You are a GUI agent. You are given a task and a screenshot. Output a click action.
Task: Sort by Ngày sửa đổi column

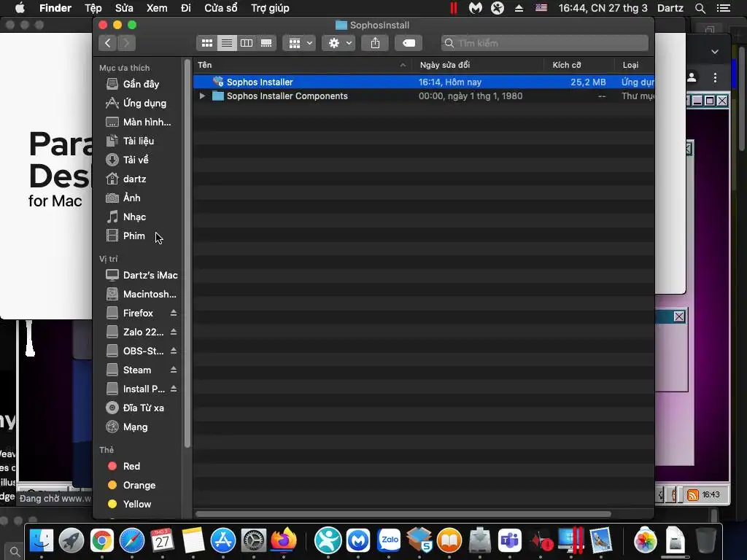[x=478, y=65]
